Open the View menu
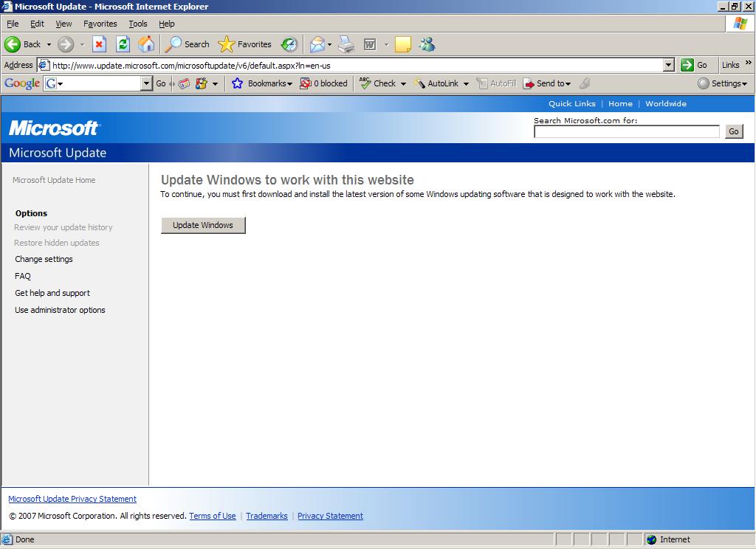 point(63,24)
